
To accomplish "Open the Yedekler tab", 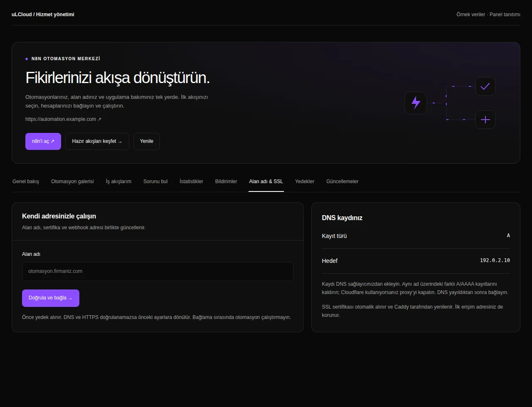I will 305,181.
